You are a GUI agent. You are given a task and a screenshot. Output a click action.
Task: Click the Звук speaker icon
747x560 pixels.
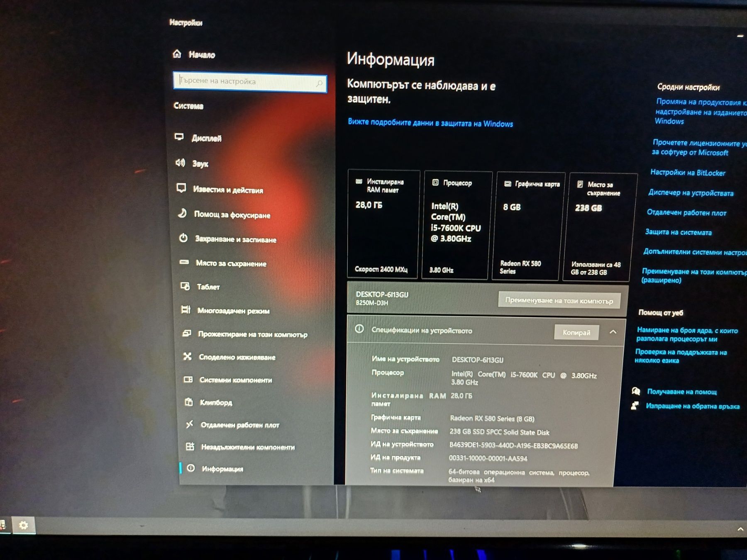180,163
